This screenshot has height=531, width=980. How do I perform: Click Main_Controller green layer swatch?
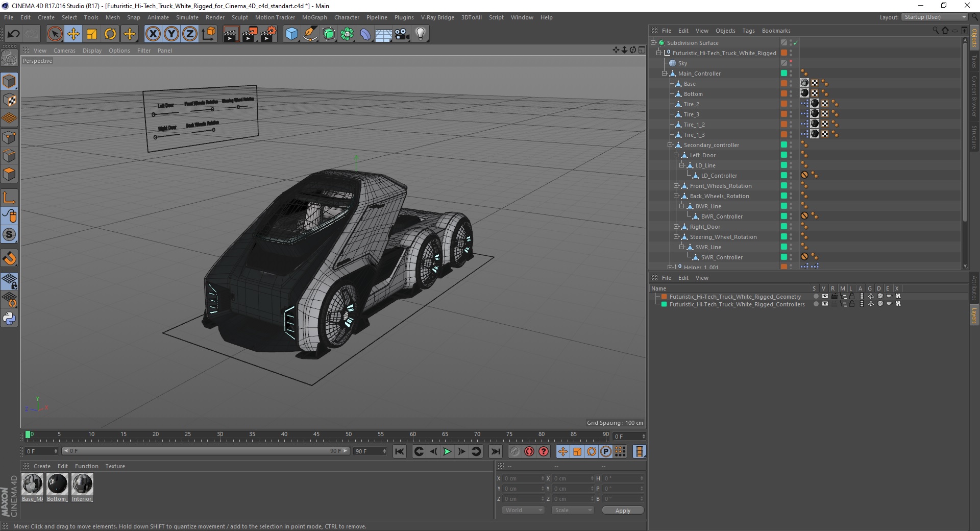click(x=784, y=73)
